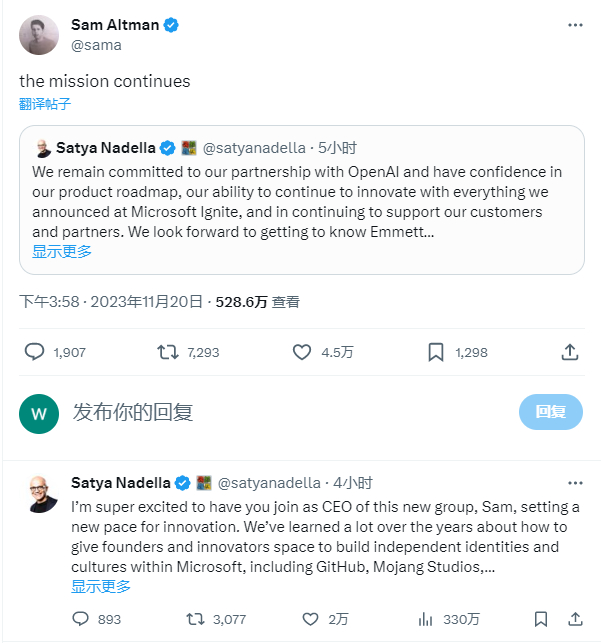Share Sam Altman's post via share icon
This screenshot has height=643, width=601.
tap(570, 352)
